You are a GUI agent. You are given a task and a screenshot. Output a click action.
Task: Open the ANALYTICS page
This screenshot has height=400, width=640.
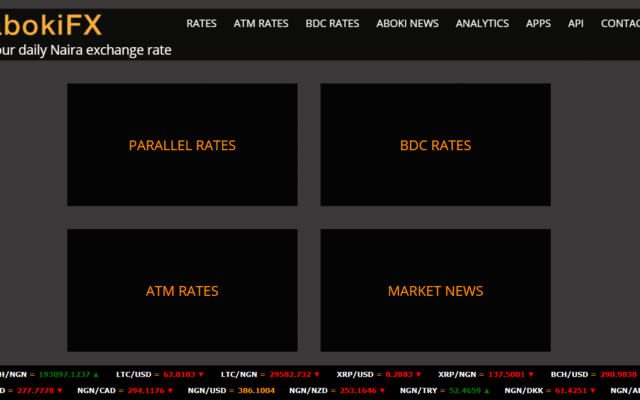[482, 23]
